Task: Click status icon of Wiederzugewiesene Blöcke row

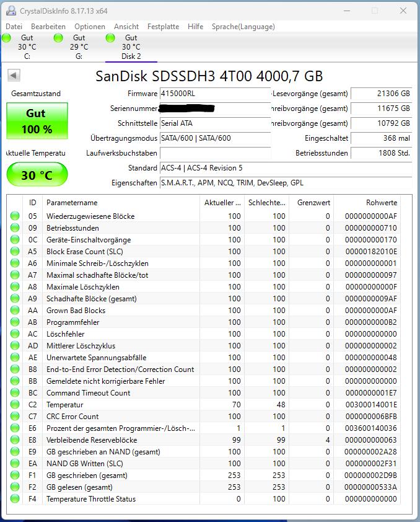Action: pos(15,216)
